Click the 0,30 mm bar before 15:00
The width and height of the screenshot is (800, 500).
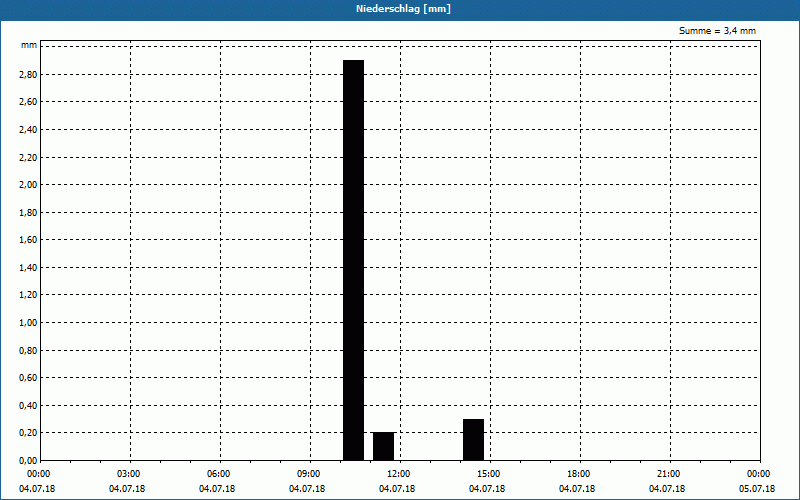(x=473, y=440)
